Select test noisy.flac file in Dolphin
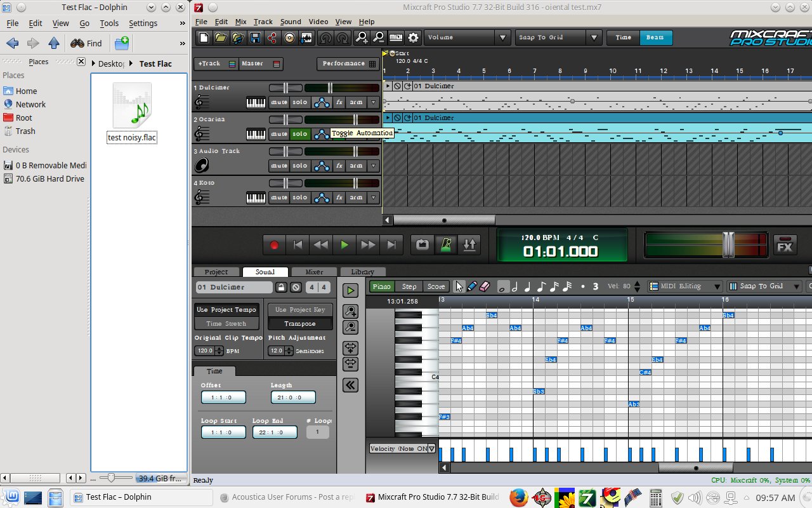The image size is (812, 508). click(x=132, y=112)
